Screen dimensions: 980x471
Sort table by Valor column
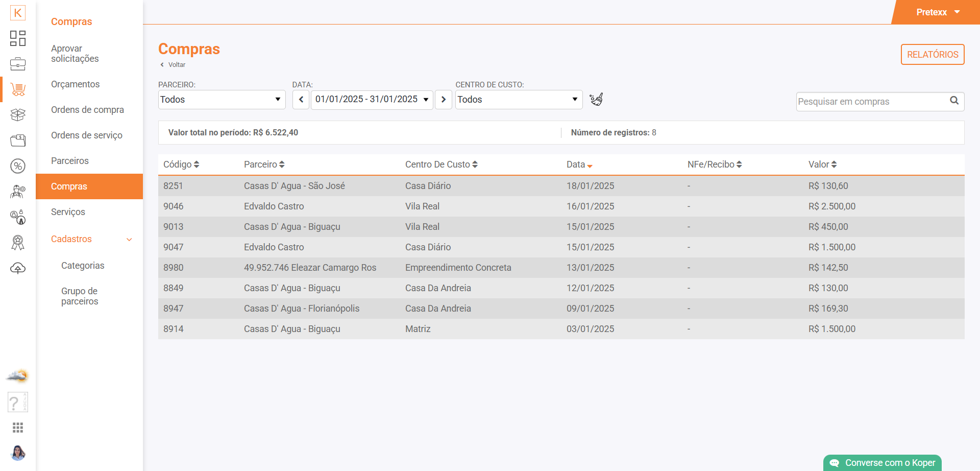822,164
